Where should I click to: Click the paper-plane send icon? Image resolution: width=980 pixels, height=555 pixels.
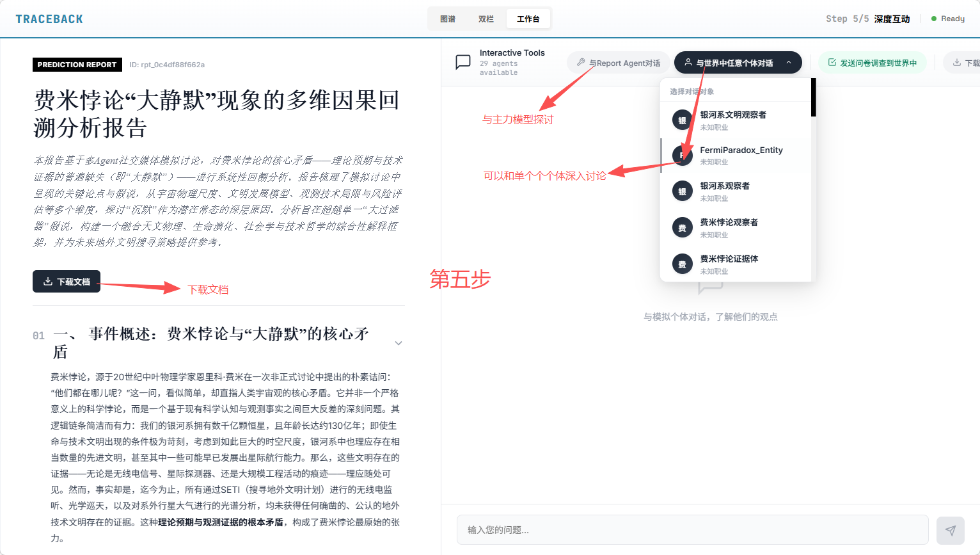click(x=951, y=530)
